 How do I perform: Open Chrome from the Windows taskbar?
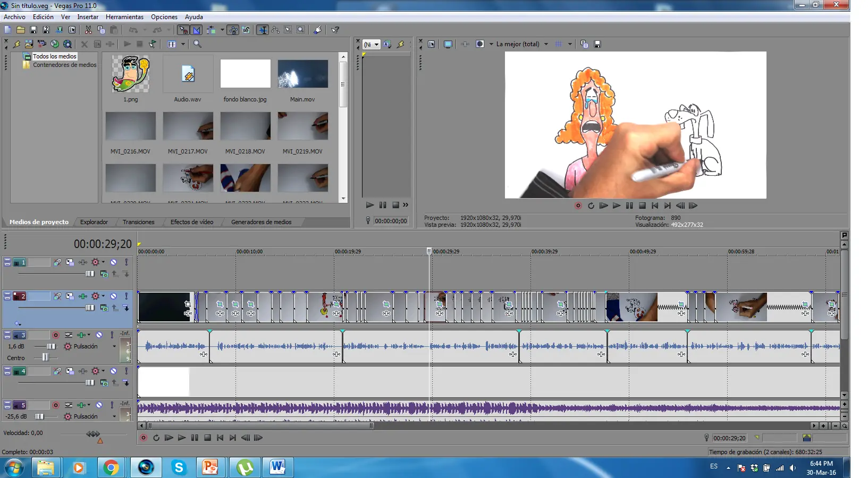coord(111,467)
